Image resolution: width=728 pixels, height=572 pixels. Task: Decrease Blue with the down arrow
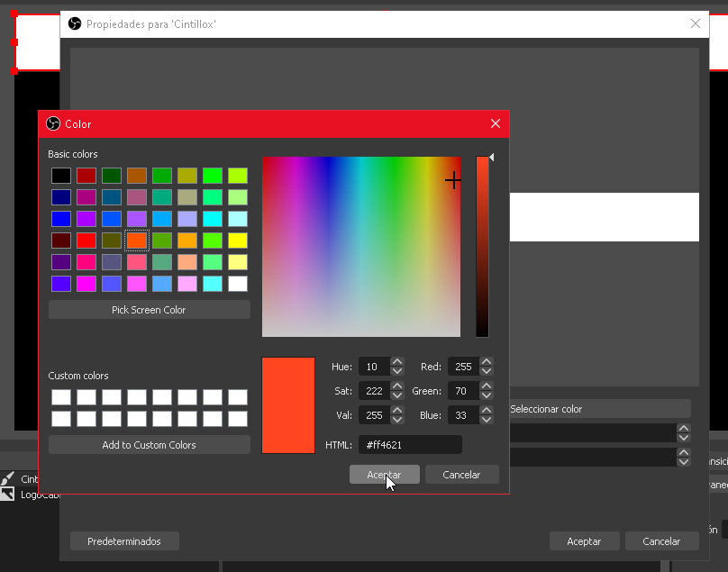click(487, 420)
